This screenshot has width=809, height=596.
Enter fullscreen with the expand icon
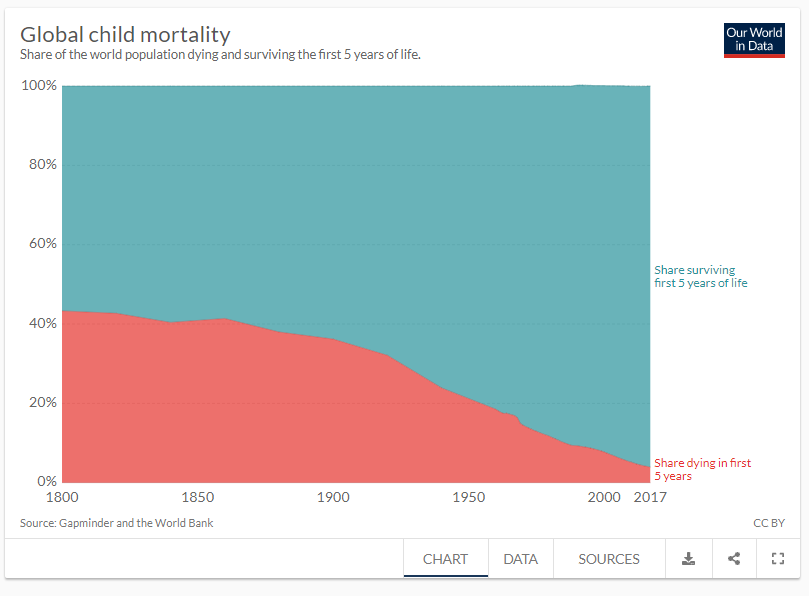779,559
